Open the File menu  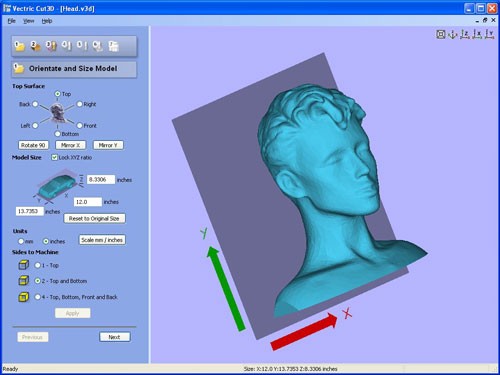(12, 21)
